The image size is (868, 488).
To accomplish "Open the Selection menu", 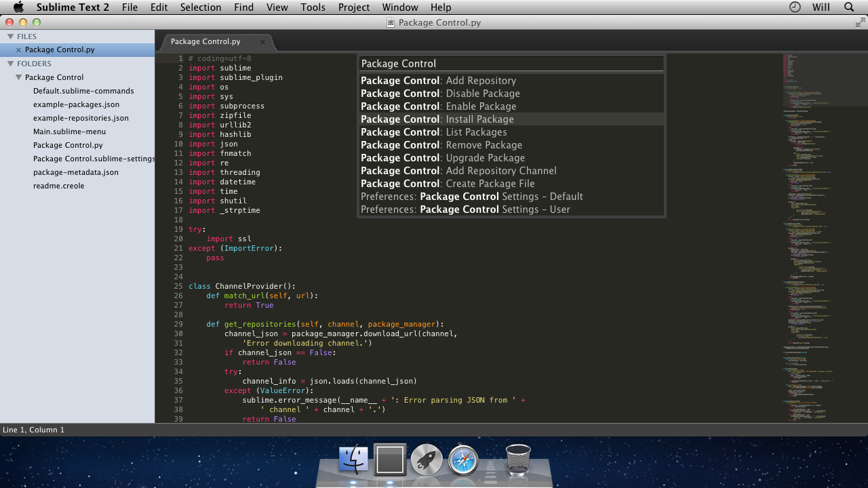I will 201,7.
